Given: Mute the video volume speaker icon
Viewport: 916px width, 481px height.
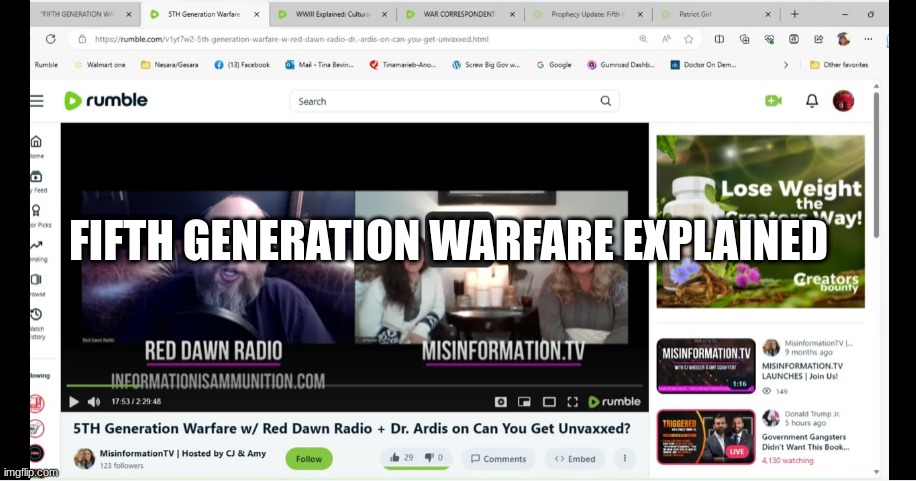Looking at the screenshot, I should coord(93,402).
